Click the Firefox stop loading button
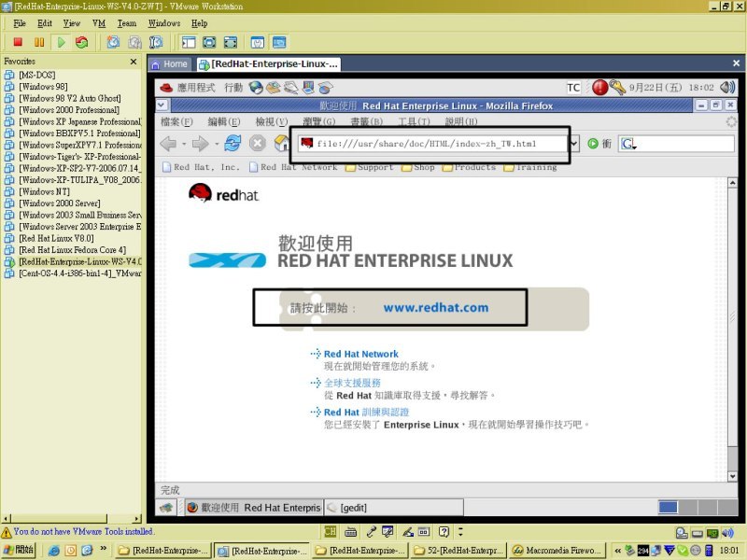 pyautogui.click(x=258, y=144)
